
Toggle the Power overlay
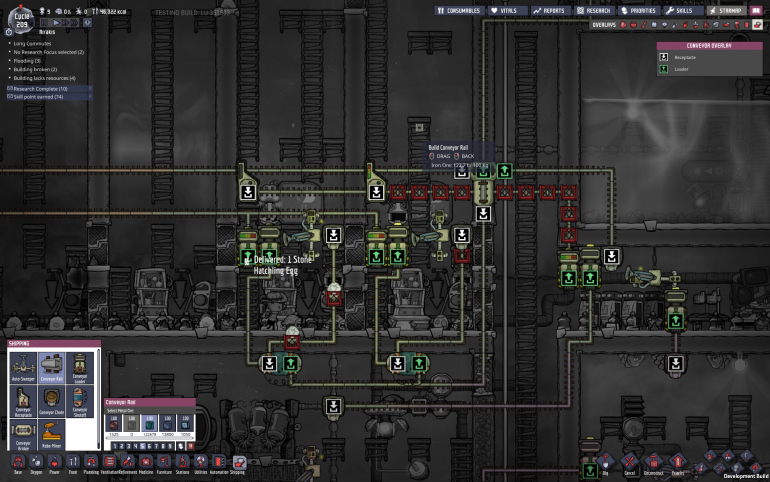click(x=633, y=25)
